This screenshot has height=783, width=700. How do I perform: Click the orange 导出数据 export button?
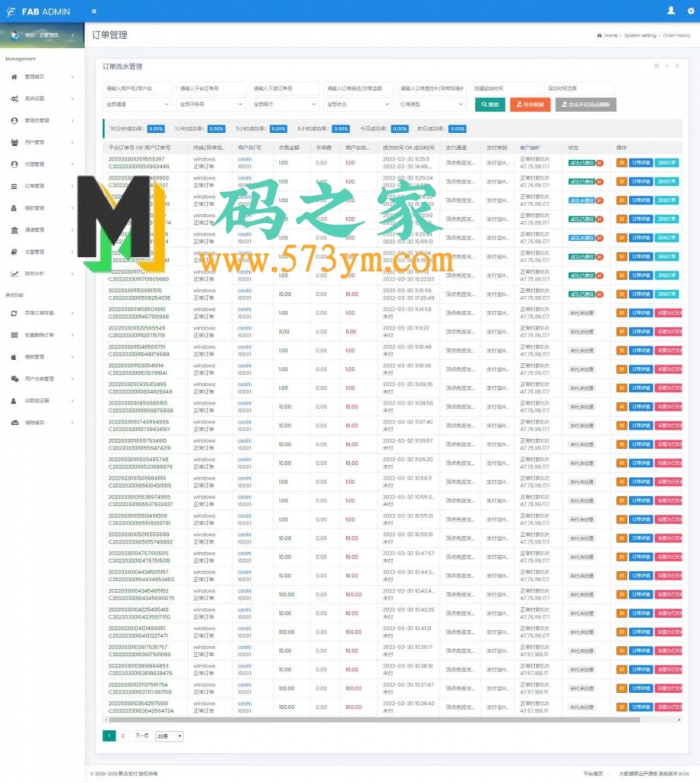click(530, 104)
